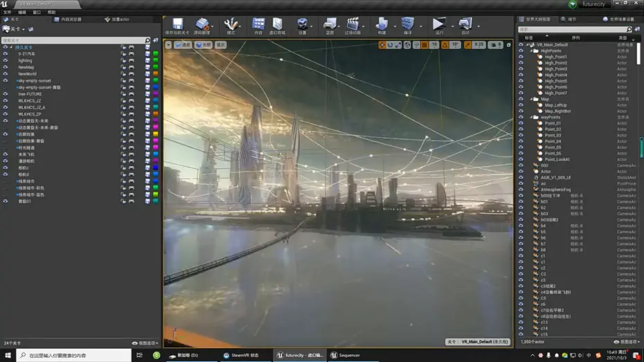
Task: Click green color swatch of 9-21 level
Action: pyautogui.click(x=156, y=54)
